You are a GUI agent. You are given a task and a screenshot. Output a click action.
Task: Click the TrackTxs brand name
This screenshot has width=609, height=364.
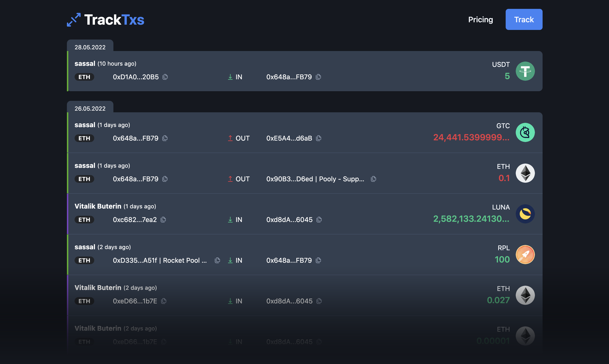(114, 20)
